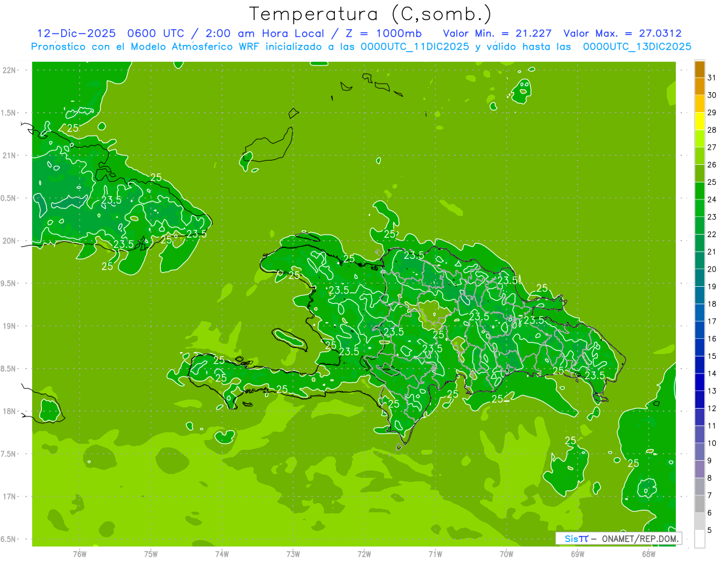Click the colorbar scale label '15'
Viewport: 728px width, 562px height.
coord(712,356)
